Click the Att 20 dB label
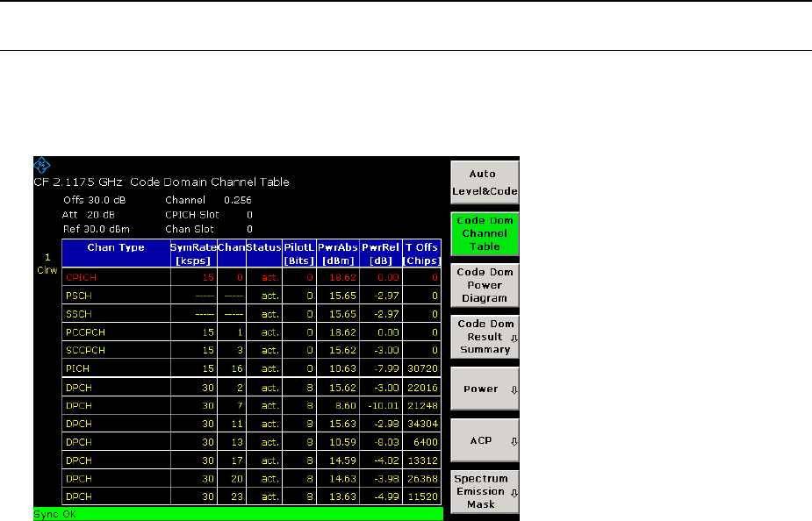Screen dimensions: 812x521 coord(89,215)
